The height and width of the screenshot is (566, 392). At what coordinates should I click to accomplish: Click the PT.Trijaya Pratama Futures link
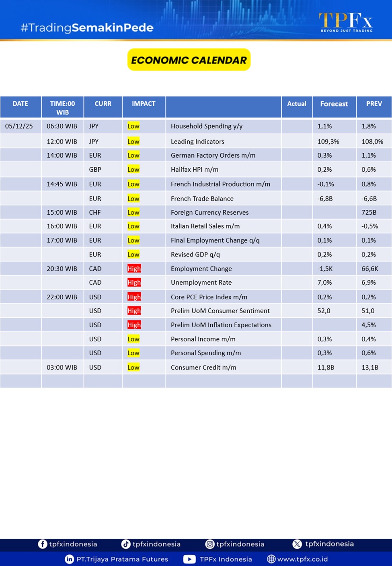pos(122,559)
